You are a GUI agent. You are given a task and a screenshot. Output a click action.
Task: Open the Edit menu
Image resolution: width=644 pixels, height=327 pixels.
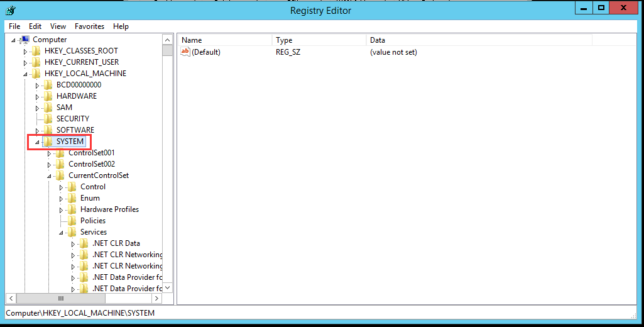35,26
